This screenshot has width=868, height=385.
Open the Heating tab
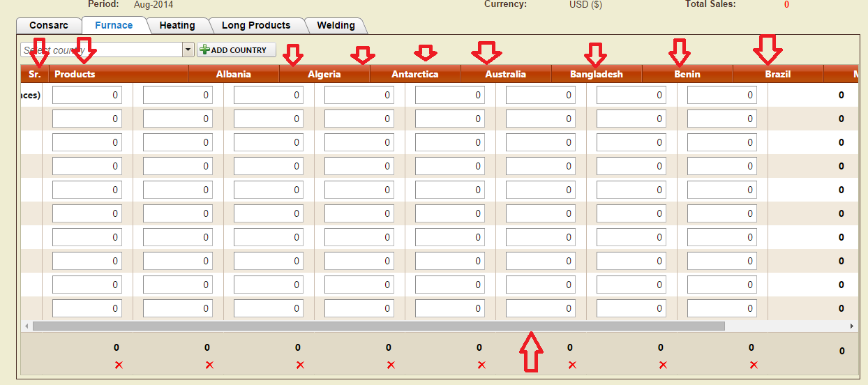pos(177,26)
